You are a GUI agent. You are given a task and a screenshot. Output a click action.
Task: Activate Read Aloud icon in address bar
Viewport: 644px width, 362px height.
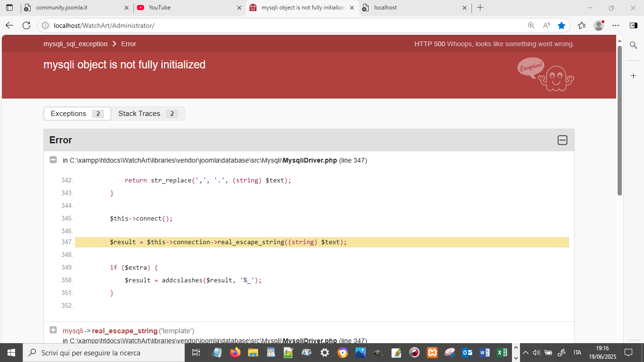(x=546, y=25)
